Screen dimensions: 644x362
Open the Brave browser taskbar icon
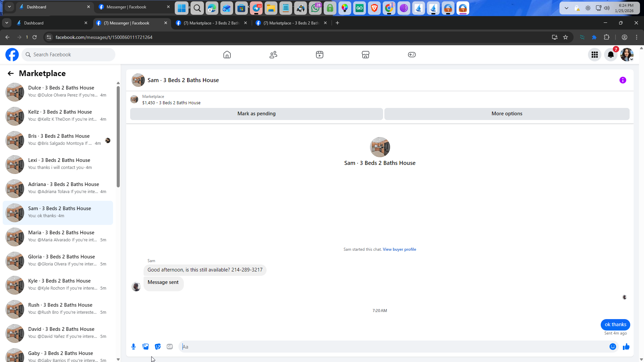tap(374, 8)
